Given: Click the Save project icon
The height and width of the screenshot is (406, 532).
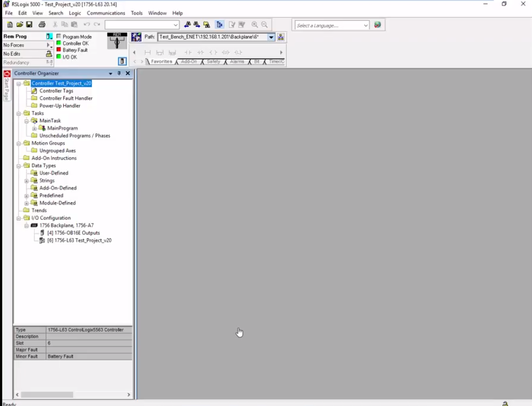Looking at the screenshot, I should click(29, 25).
